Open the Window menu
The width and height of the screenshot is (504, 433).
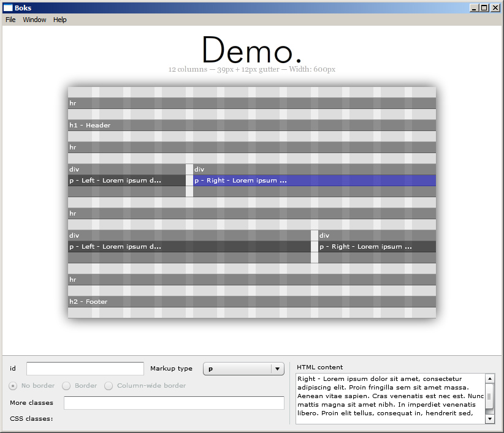click(x=34, y=20)
